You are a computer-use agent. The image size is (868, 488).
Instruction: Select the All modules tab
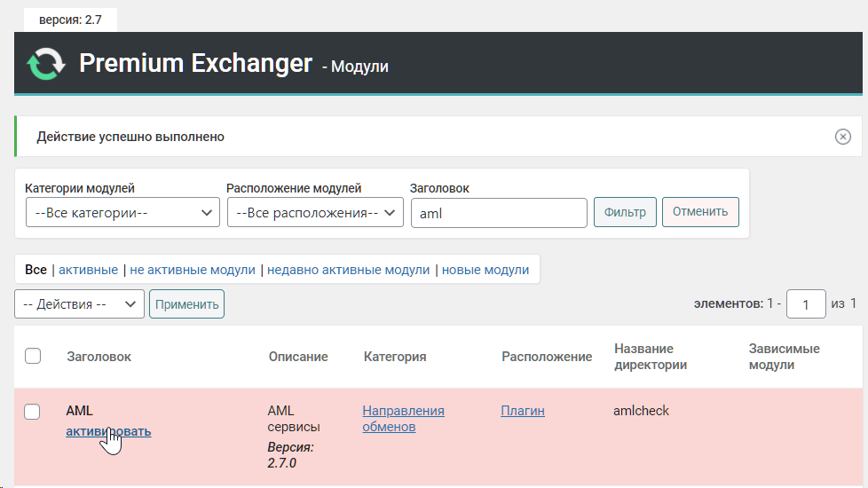(x=36, y=270)
